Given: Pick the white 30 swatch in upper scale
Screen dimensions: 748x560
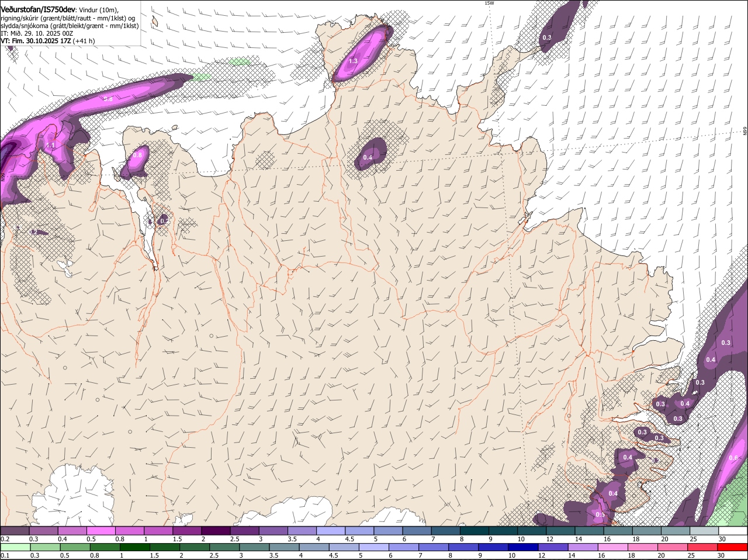Looking at the screenshot, I should (733, 531).
